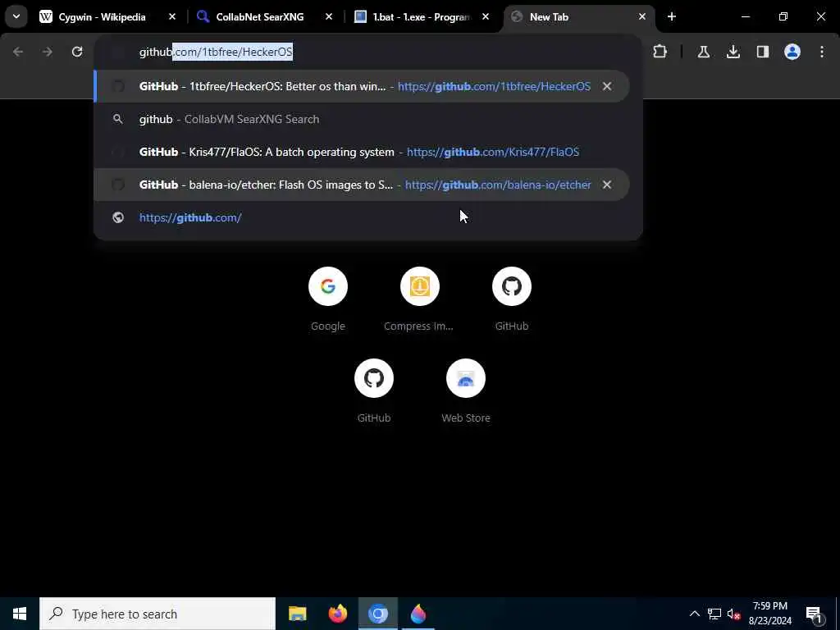Screen dimensions: 840x630
Task: Choose the Kris477/FlaOS suggestion
Action: tap(362, 152)
